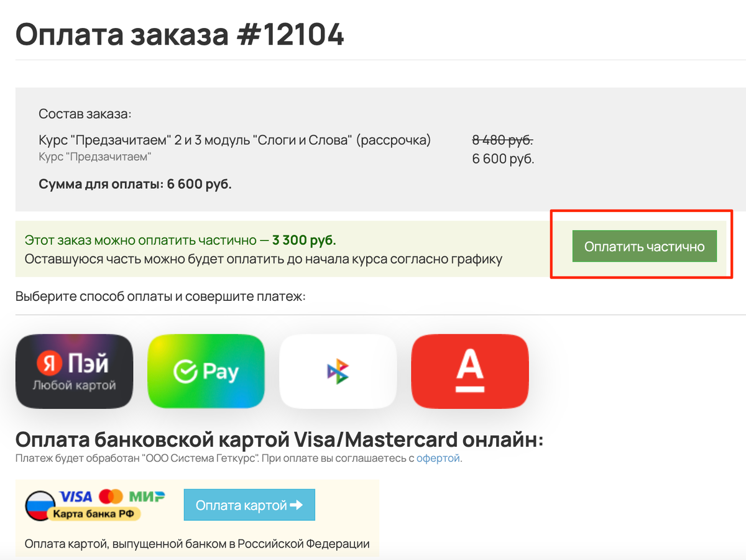The image size is (746, 560).
Task: Click the Оплатить частично button
Action: point(644,246)
